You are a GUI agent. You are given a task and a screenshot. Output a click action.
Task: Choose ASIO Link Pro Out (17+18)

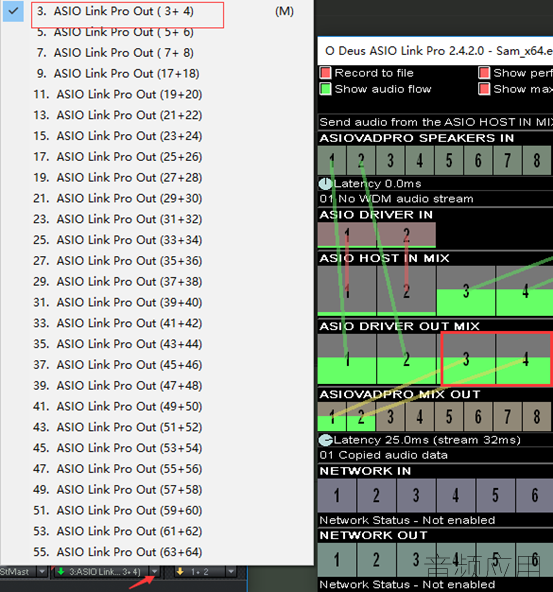(157, 74)
